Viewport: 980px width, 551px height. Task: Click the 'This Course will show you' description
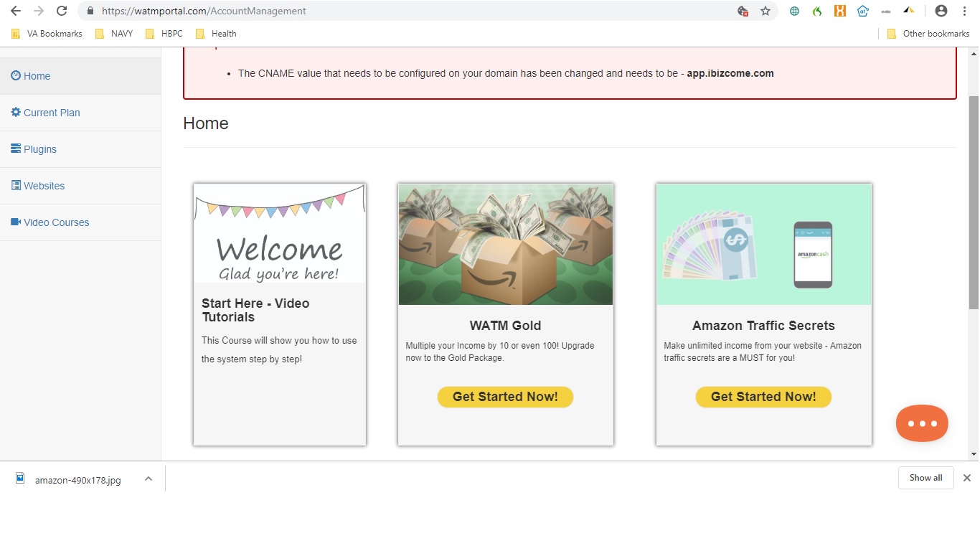279,349
